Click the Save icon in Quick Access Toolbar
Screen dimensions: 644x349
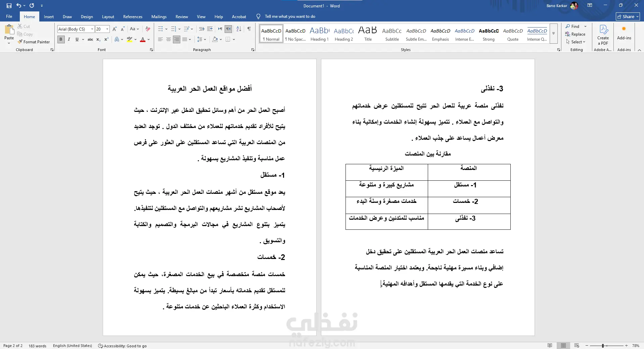[x=9, y=6]
